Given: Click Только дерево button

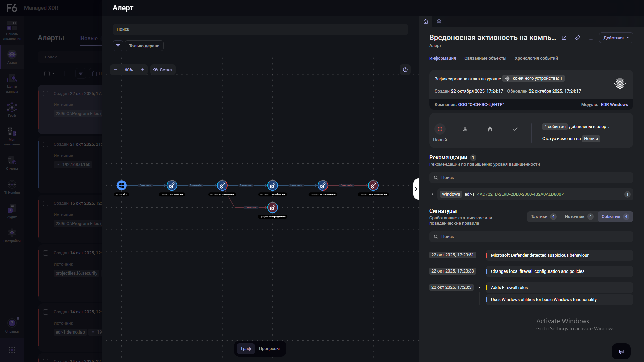Looking at the screenshot, I should pos(144,46).
